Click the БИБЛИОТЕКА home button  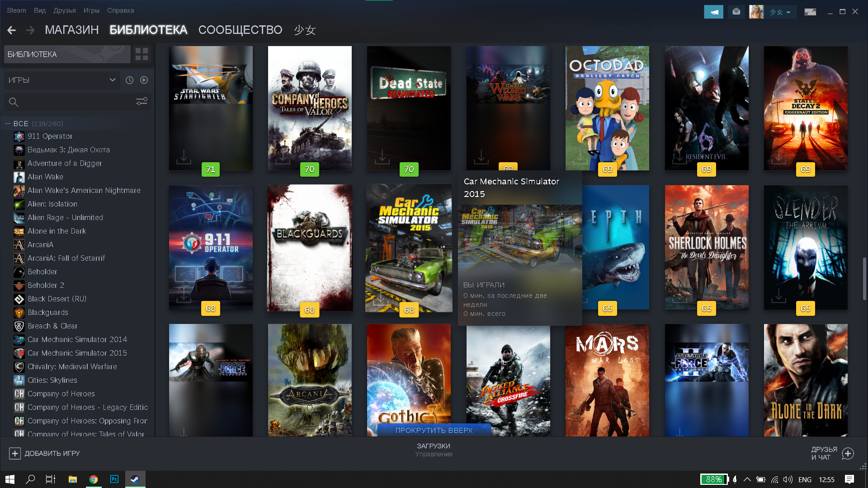point(67,54)
